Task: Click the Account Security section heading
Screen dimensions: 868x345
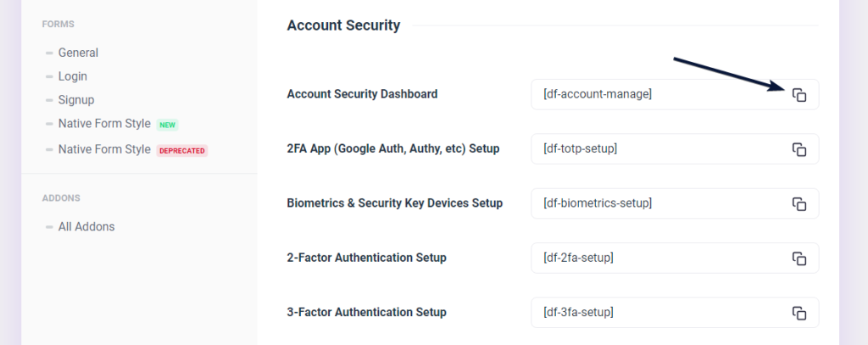Action: coord(343,25)
